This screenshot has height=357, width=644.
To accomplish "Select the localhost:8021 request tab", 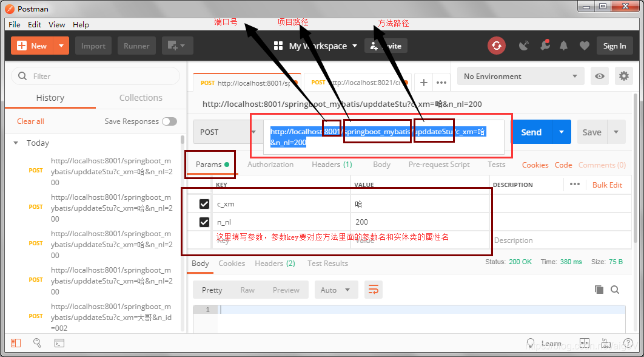I will 358,83.
